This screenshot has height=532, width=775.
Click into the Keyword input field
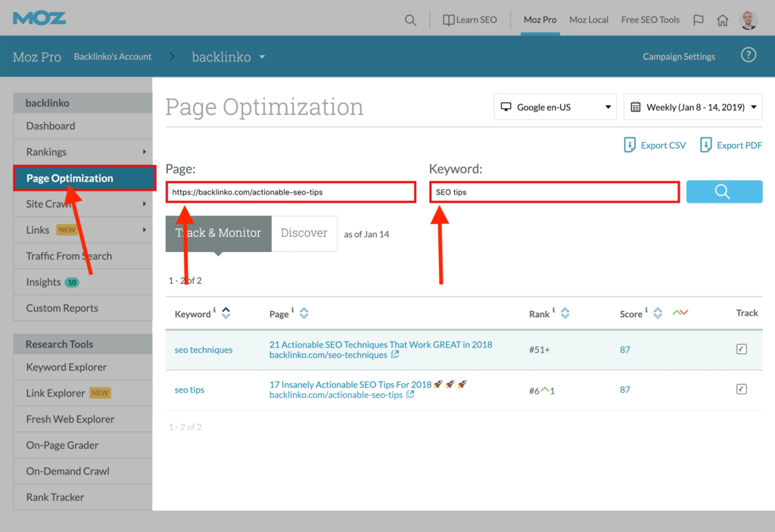(x=554, y=192)
